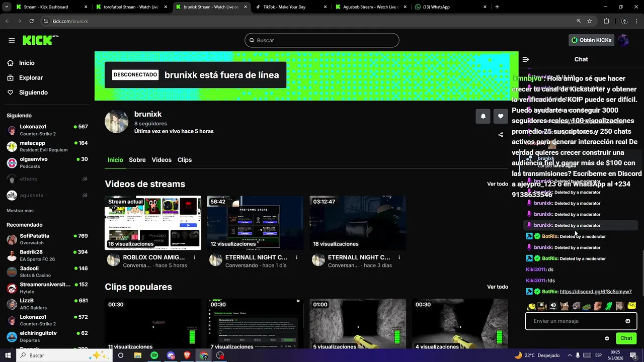This screenshot has width=644, height=362.
Task: Open File Explorer from the taskbar
Action: pos(137,355)
